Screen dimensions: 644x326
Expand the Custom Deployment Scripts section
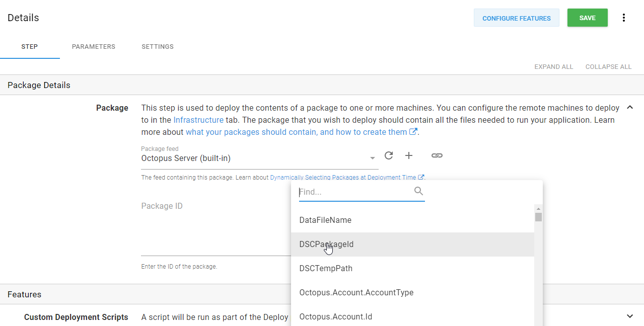click(x=629, y=316)
